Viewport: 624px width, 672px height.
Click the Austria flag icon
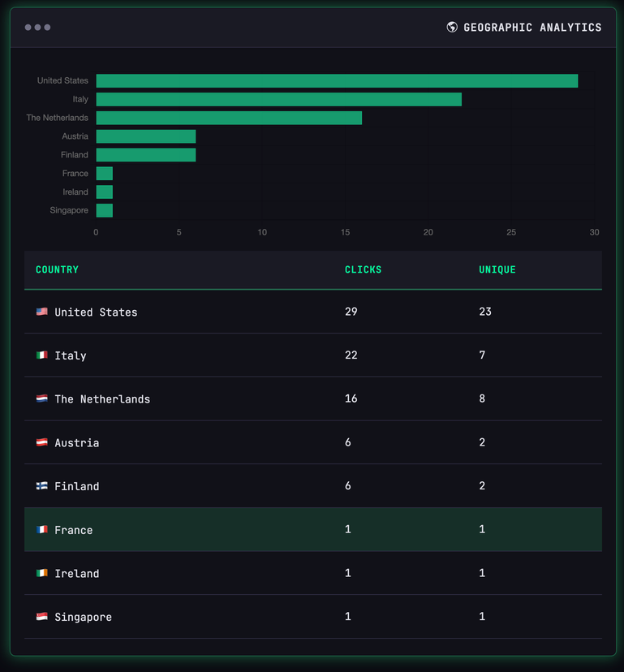pyautogui.click(x=42, y=442)
